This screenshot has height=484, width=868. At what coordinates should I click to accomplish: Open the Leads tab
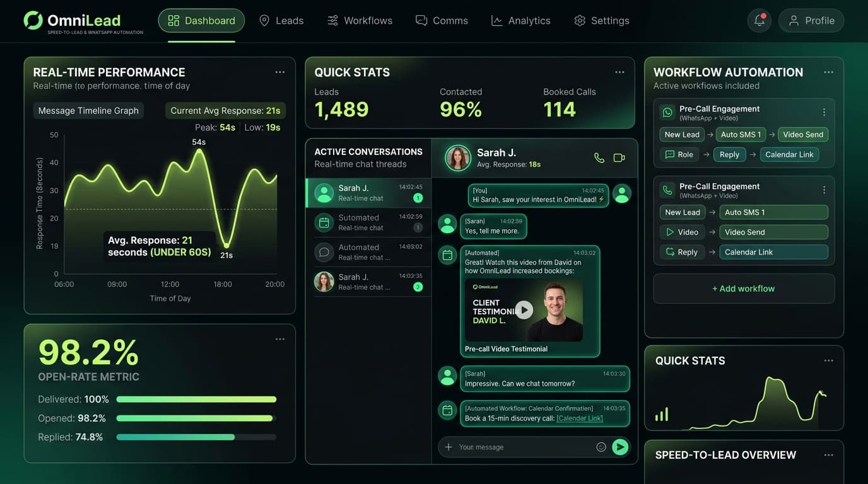tap(281, 21)
